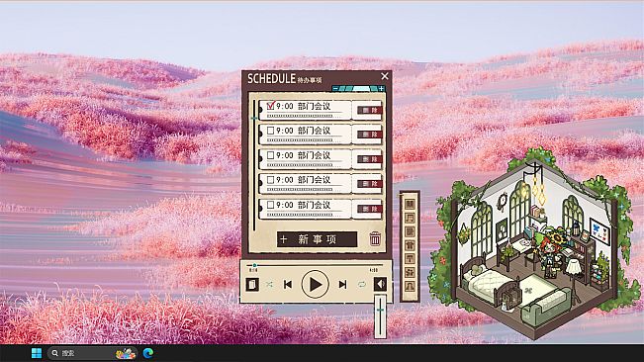Screen dimensions: 644x362
Task: Check the fifth row 9:00 部门会议 checkbox
Action: click(x=270, y=205)
